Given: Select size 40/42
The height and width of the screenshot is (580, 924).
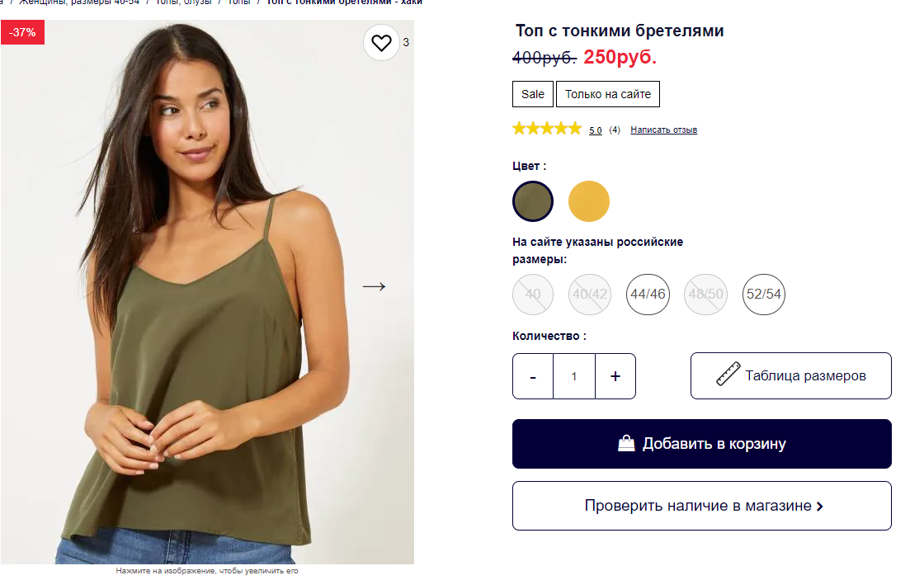Looking at the screenshot, I should coord(590,295).
